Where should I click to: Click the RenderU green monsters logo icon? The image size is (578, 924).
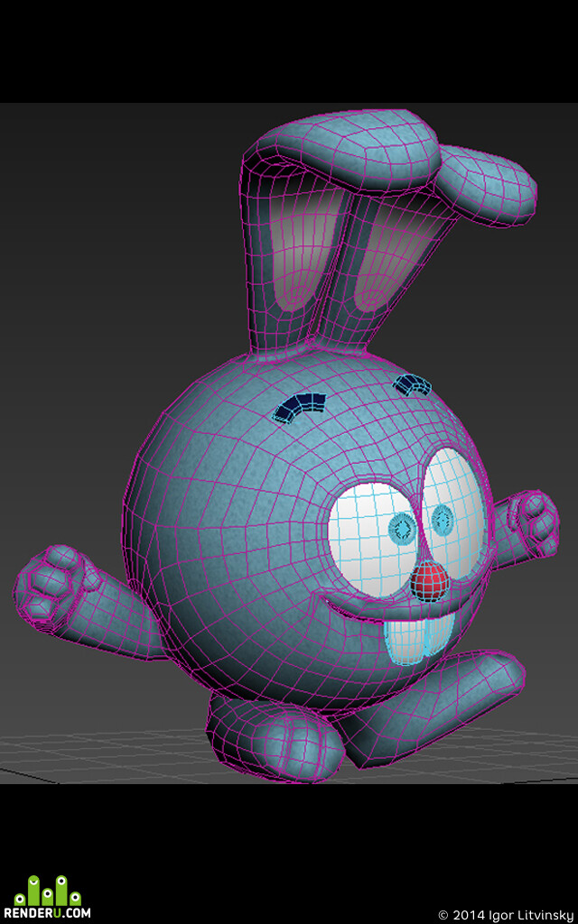48,890
